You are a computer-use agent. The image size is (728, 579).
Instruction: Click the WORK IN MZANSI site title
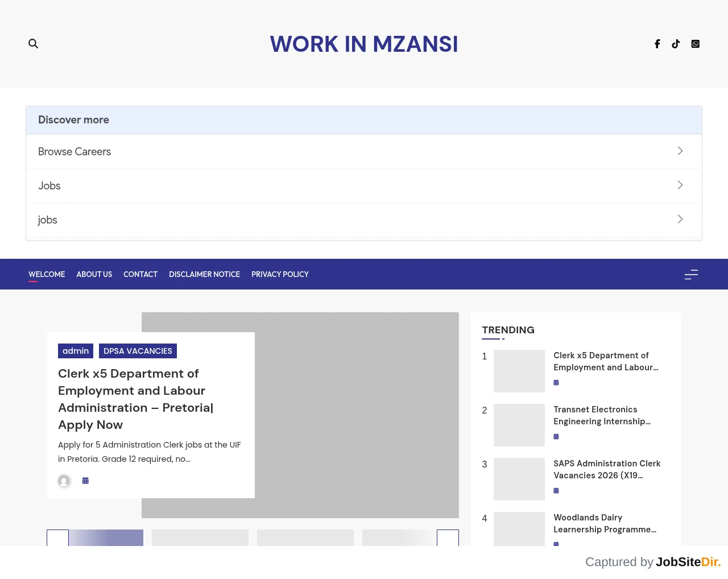[364, 44]
